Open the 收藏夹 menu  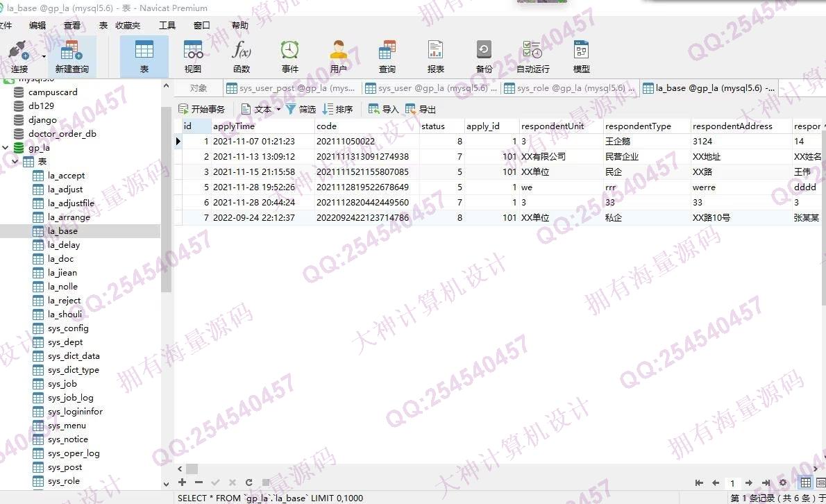coord(128,25)
